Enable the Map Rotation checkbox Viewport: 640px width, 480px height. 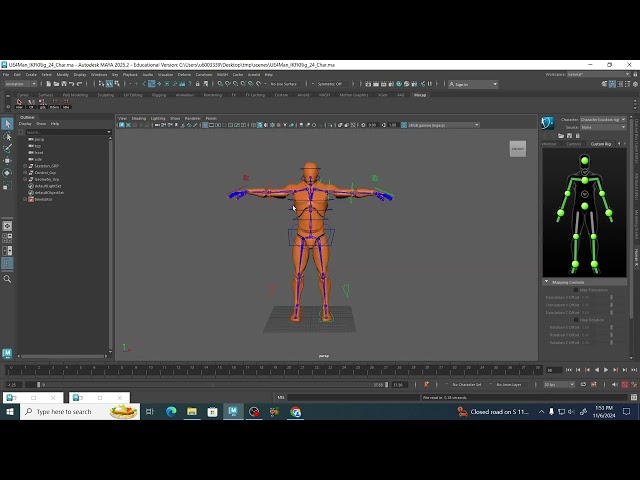click(576, 320)
